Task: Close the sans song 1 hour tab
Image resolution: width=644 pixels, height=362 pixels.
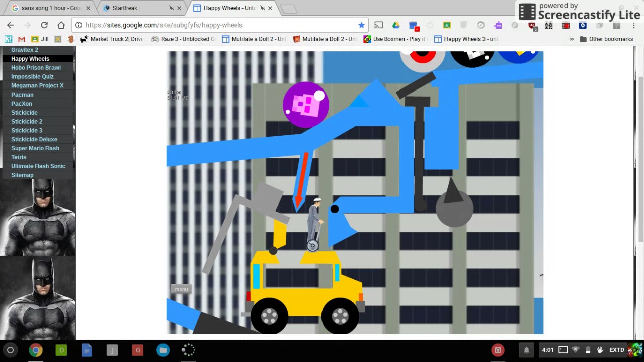Action: pyautogui.click(x=88, y=8)
